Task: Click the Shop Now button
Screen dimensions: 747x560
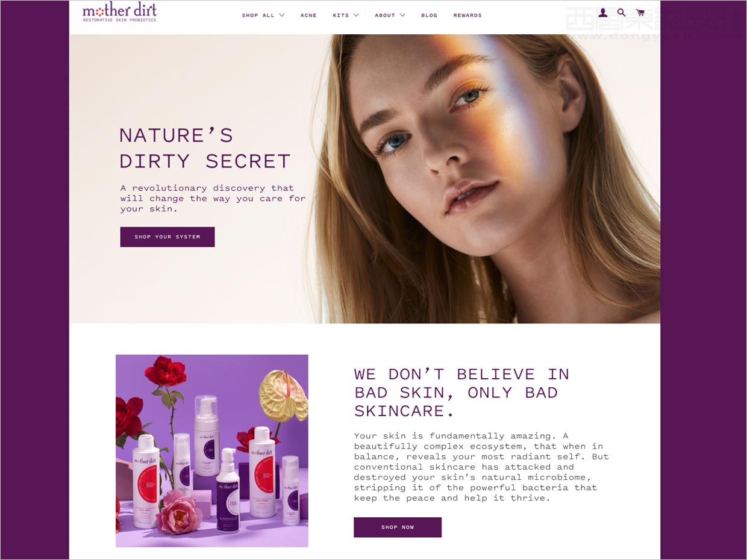Action: (398, 527)
